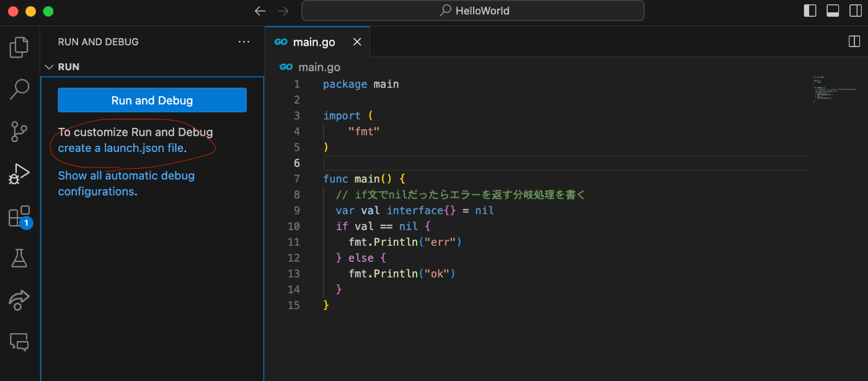The height and width of the screenshot is (381, 868).
Task: Click the Japanese comment on line 8
Action: 461,195
